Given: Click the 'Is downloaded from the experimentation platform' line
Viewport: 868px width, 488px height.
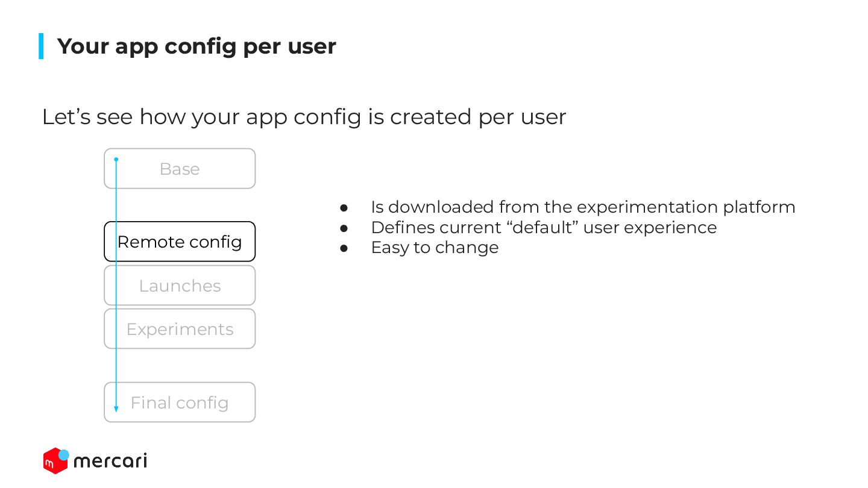Looking at the screenshot, I should pos(583,207).
